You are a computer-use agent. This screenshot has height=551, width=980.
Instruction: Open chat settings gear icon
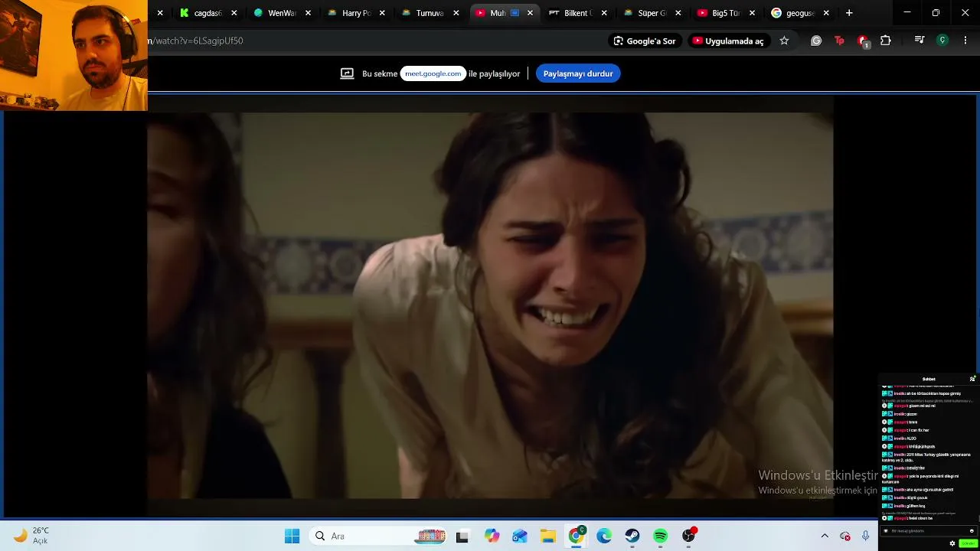tap(952, 543)
